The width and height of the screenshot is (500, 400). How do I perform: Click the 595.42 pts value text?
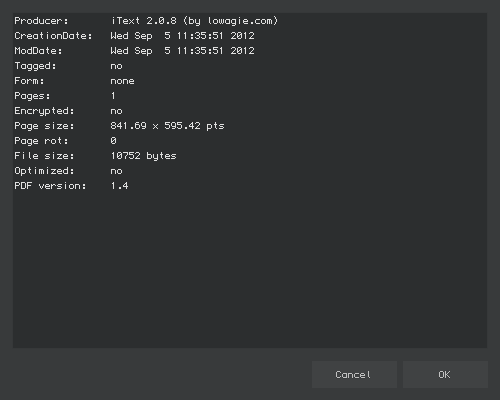(194, 126)
